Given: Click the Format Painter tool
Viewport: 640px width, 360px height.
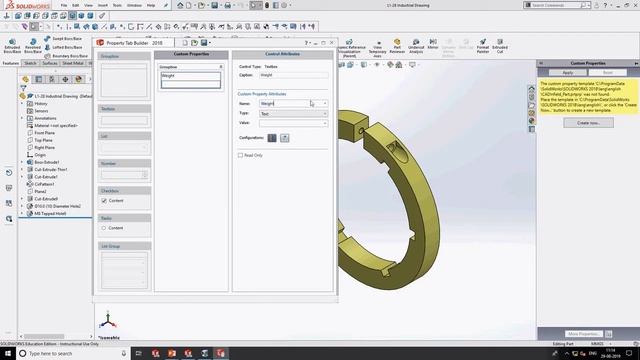Looking at the screenshot, I should point(482,46).
